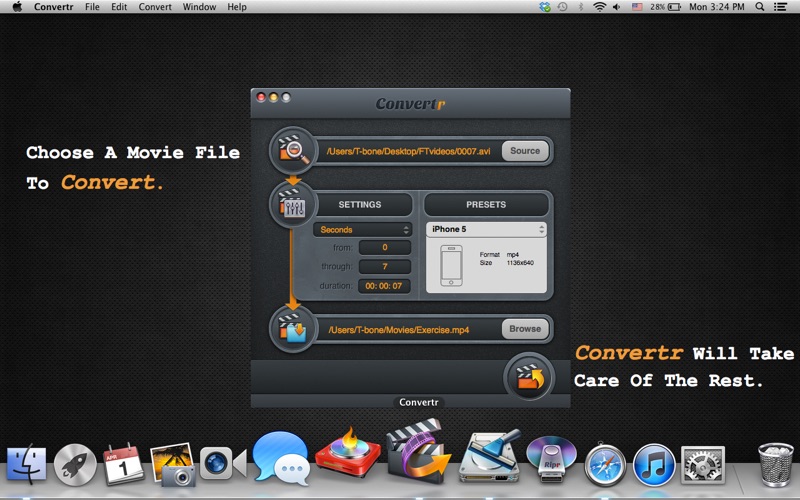Click the Source button
The image size is (800, 500).
pos(525,151)
